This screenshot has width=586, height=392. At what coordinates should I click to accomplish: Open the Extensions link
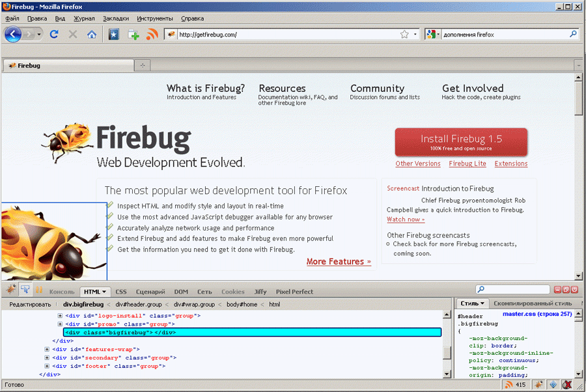click(x=511, y=163)
